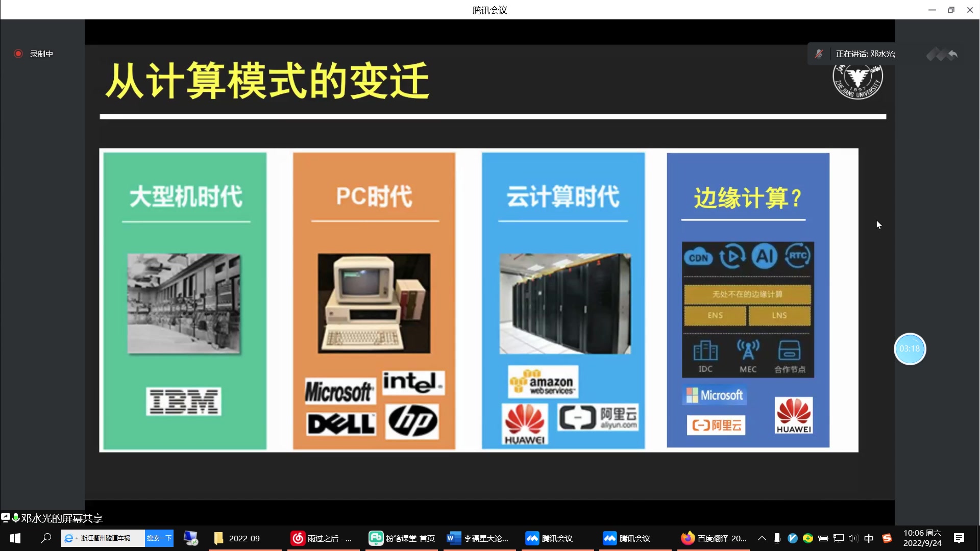
Task: Click the slide title 从计算模式的变迁
Action: pos(267,81)
